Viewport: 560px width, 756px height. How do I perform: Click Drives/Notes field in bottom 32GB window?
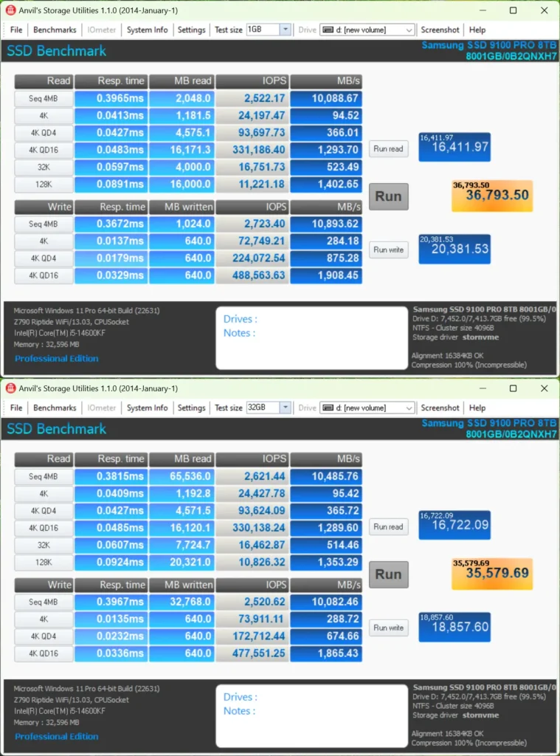[312, 716]
